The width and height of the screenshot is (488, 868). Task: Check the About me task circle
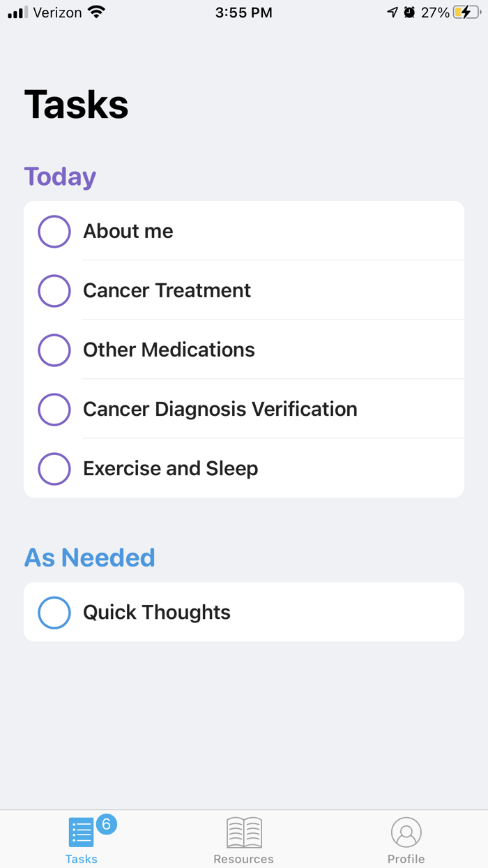pos(54,231)
